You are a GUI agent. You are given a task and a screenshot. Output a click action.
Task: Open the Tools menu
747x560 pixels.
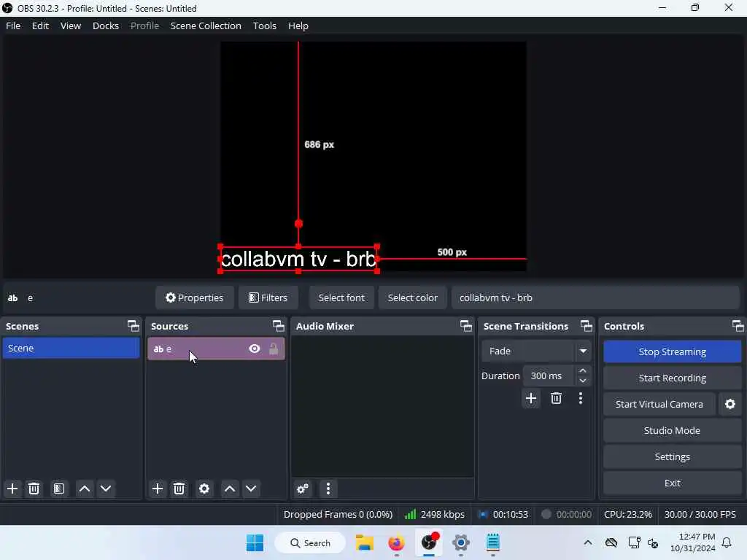click(x=264, y=26)
